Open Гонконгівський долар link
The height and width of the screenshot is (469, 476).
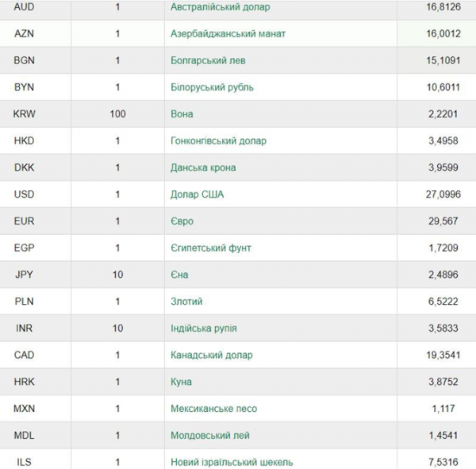tap(218, 140)
